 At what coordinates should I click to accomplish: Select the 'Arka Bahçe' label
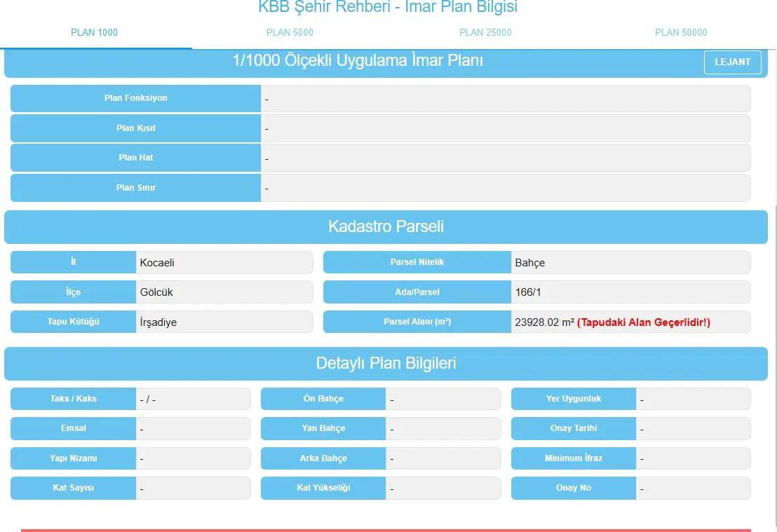(x=323, y=458)
